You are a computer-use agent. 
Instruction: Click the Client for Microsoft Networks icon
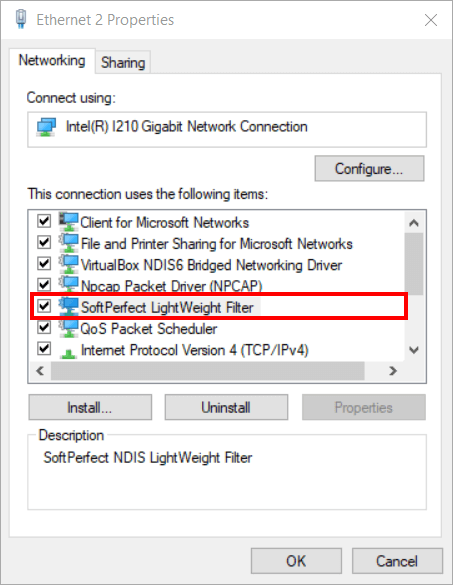(69, 222)
